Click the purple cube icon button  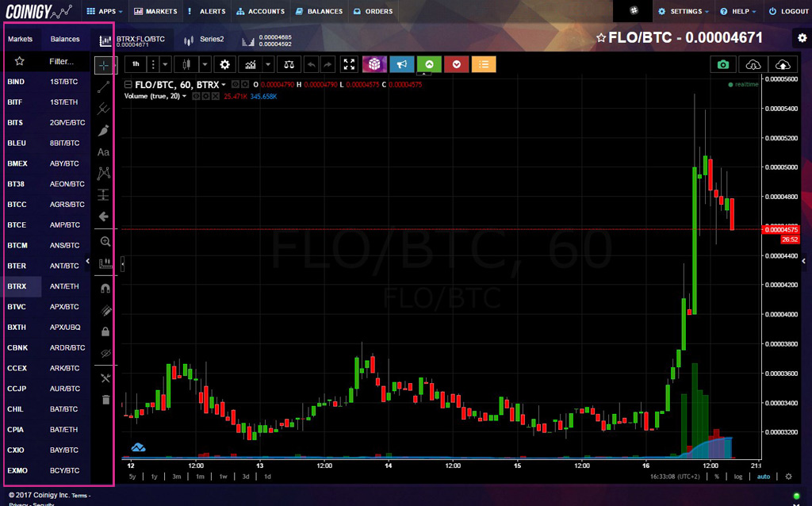coord(374,64)
